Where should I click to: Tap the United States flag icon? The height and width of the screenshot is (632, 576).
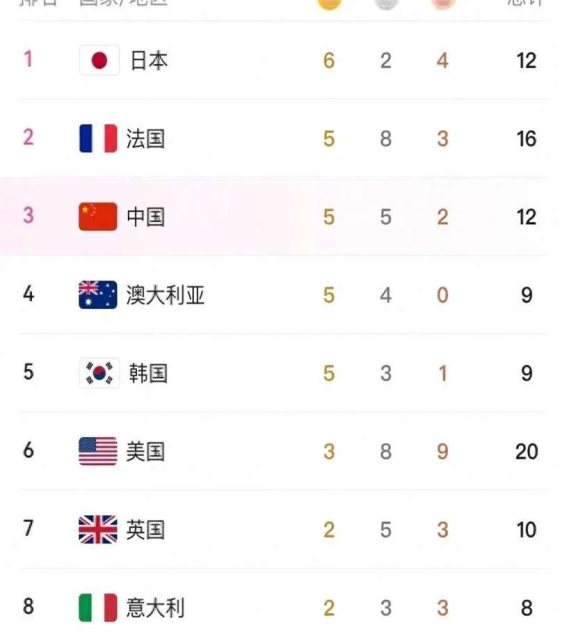coord(98,451)
